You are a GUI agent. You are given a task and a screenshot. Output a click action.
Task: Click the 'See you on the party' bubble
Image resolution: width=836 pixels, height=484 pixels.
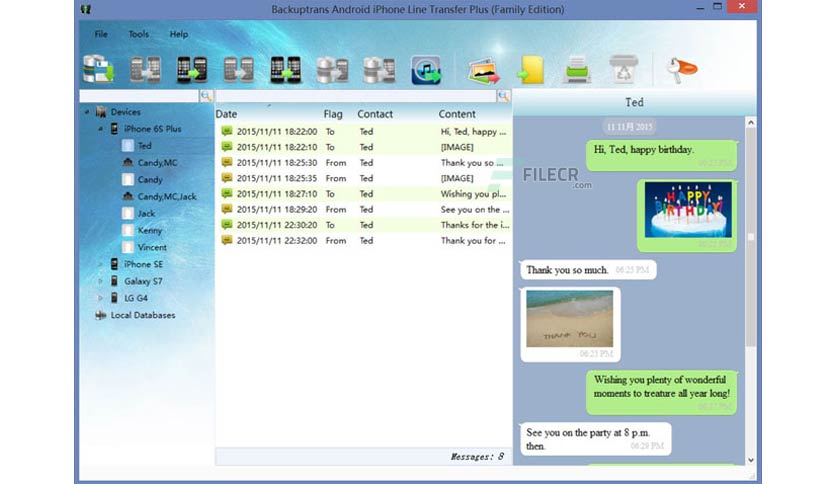(596, 439)
